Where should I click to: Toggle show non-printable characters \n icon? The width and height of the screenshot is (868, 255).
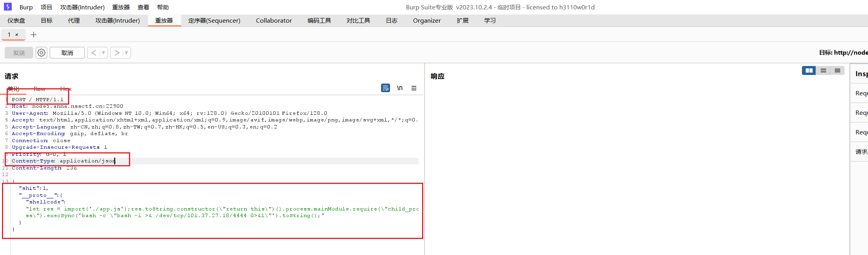tap(400, 88)
